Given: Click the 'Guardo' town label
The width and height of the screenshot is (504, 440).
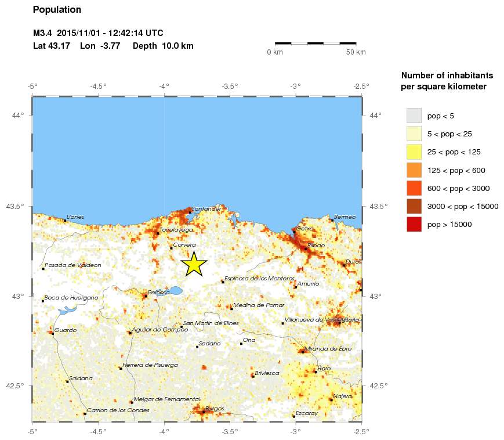Looking at the screenshot, I should [66, 330].
